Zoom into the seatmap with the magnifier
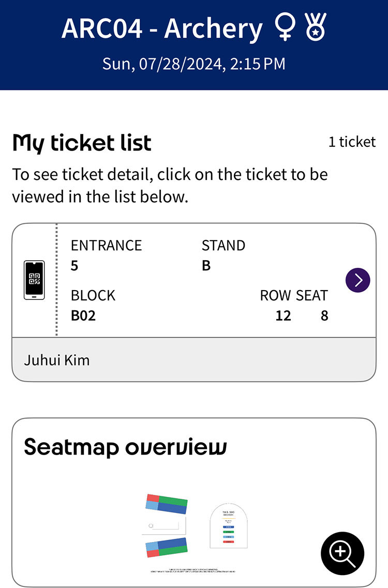Viewport: 388px width, 588px height. coord(342,553)
